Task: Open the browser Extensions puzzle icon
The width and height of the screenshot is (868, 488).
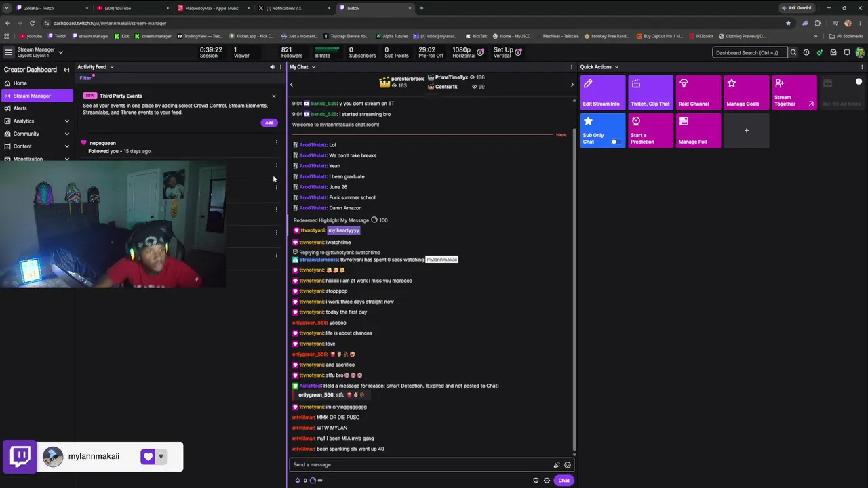Action: pyautogui.click(x=818, y=23)
